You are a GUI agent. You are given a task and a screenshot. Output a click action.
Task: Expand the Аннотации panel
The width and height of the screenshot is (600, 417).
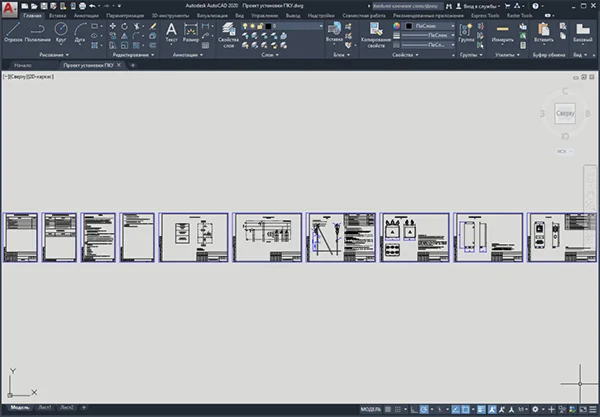pos(188,55)
